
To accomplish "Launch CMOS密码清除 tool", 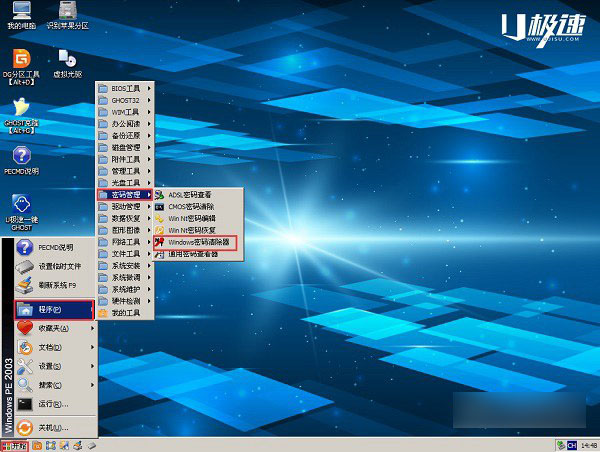I will tap(198, 207).
